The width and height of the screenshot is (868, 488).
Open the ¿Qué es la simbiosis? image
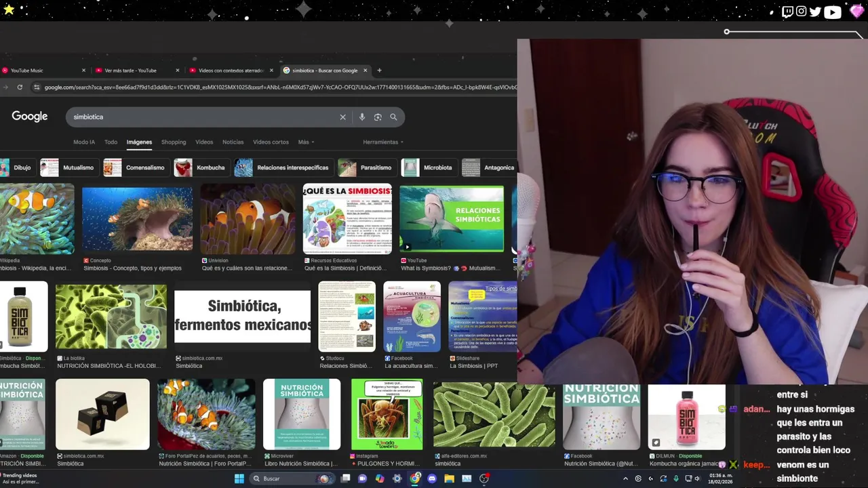point(347,219)
